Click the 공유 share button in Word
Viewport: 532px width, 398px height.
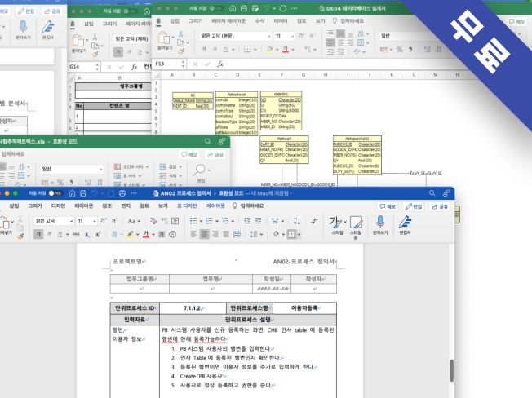[440, 207]
